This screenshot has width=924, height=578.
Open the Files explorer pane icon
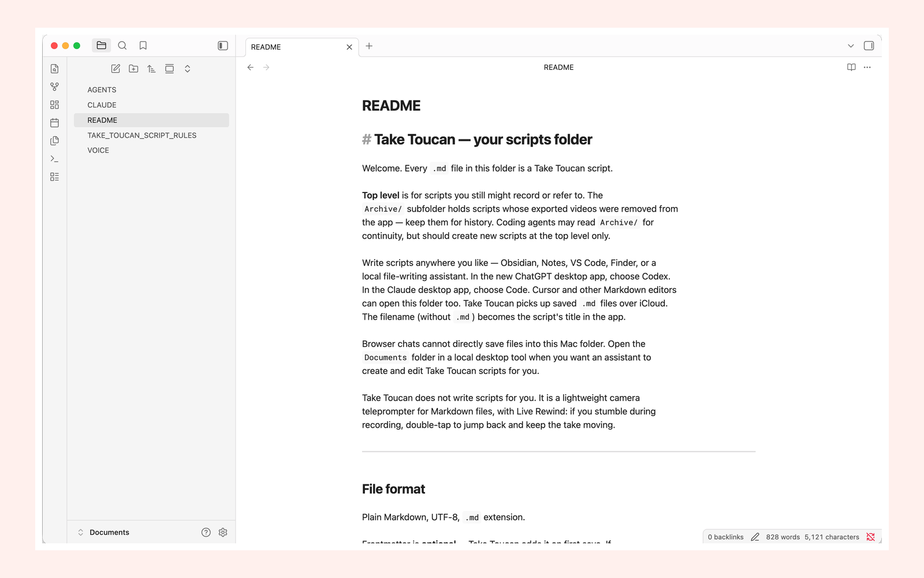click(102, 46)
